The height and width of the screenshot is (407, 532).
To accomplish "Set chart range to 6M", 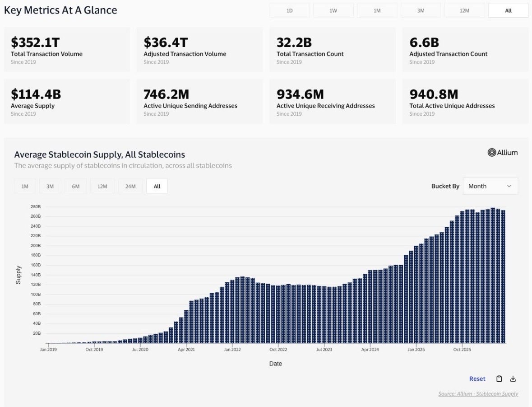I will (76, 186).
